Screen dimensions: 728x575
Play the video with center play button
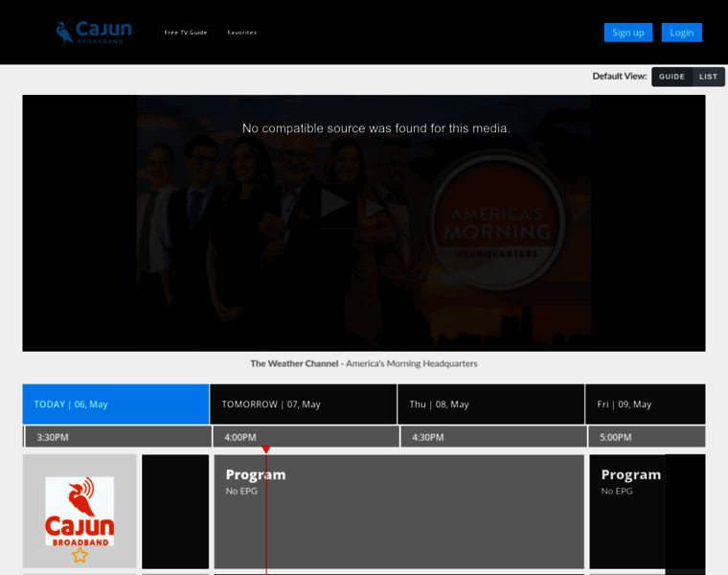point(335,204)
